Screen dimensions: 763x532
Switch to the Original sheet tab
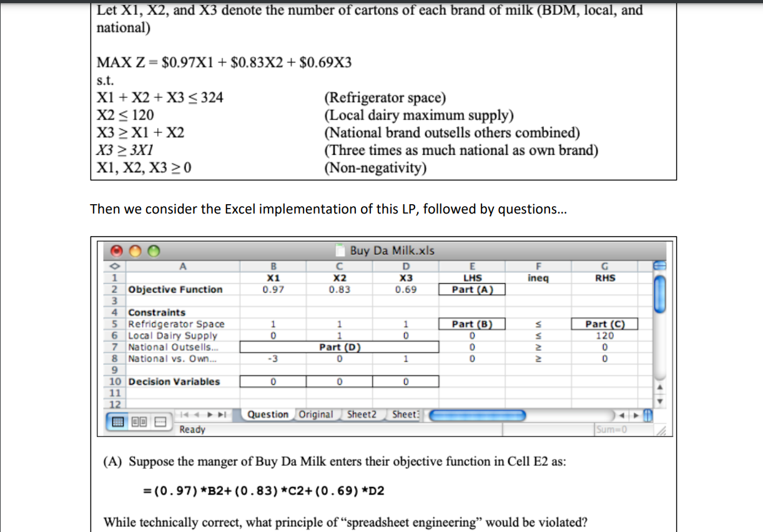(x=316, y=414)
